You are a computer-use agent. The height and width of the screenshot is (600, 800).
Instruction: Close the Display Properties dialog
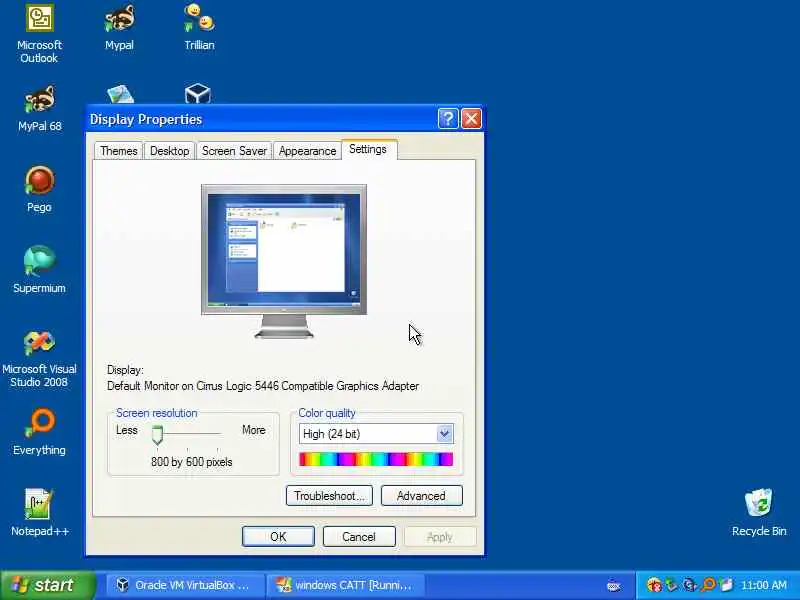[471, 119]
